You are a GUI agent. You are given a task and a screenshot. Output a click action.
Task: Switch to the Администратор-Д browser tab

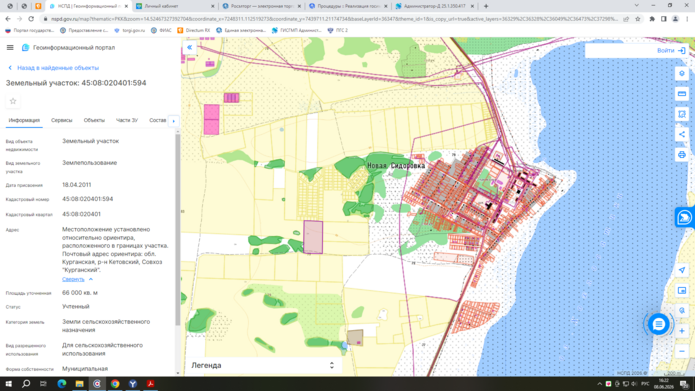click(434, 6)
